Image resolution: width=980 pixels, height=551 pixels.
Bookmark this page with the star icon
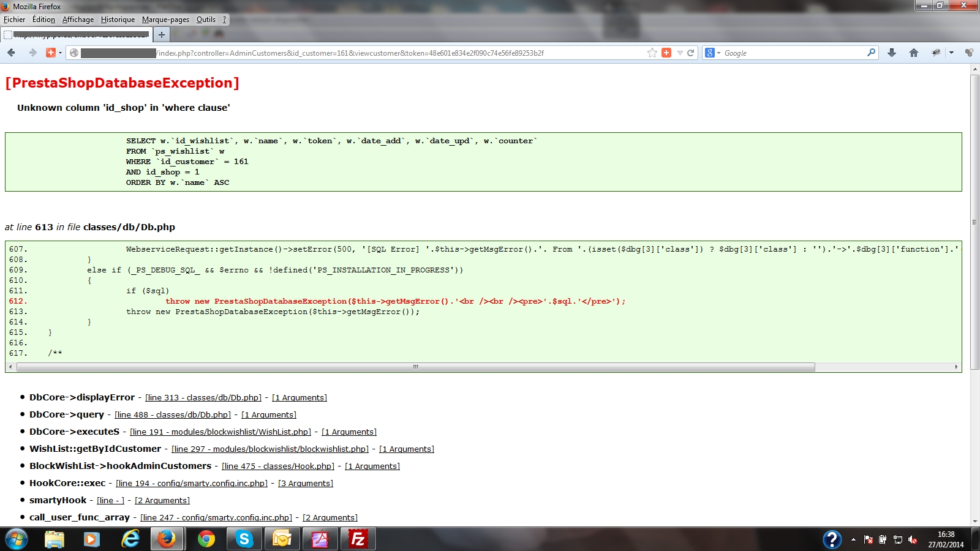coord(652,53)
